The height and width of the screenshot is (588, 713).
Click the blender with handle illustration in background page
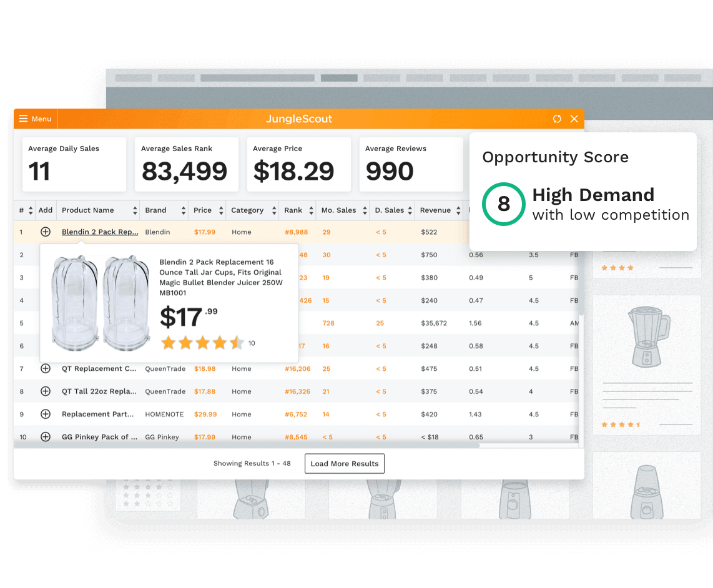647,336
